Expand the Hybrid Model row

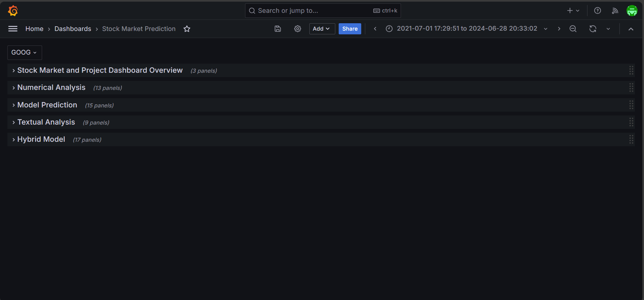click(x=41, y=139)
